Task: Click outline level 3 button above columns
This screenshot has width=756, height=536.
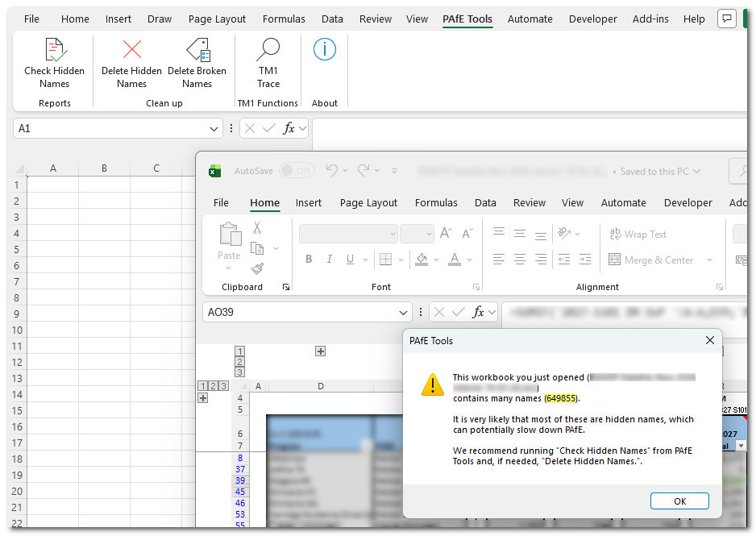Action: coord(239,372)
